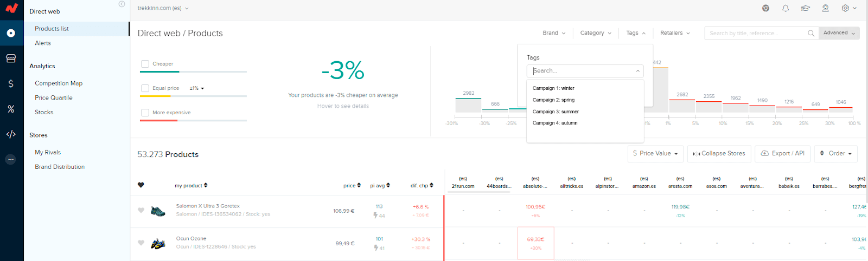
Task: Open Ocun Ozone product thumbnail
Action: [158, 243]
